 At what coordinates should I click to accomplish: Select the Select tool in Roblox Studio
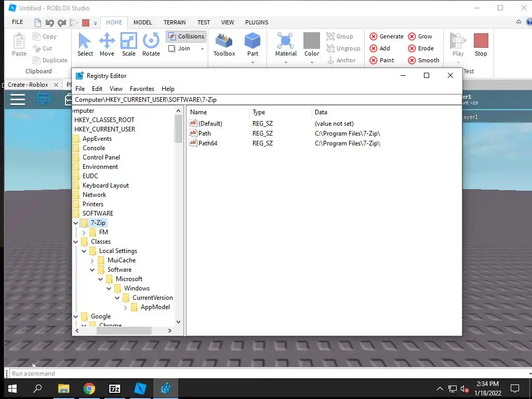(85, 45)
